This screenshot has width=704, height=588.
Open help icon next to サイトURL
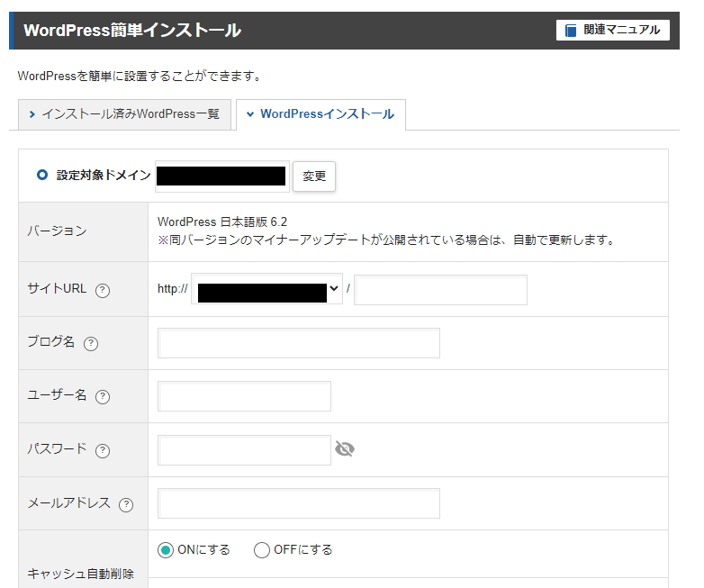[103, 290]
